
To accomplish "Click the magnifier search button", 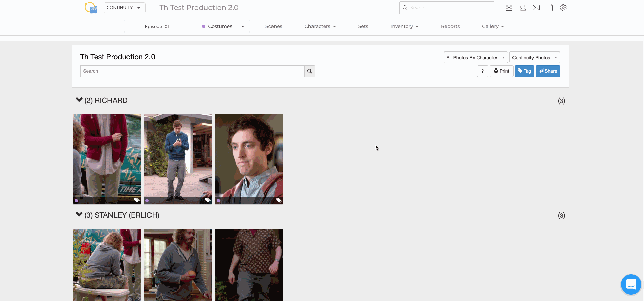I will coord(310,71).
